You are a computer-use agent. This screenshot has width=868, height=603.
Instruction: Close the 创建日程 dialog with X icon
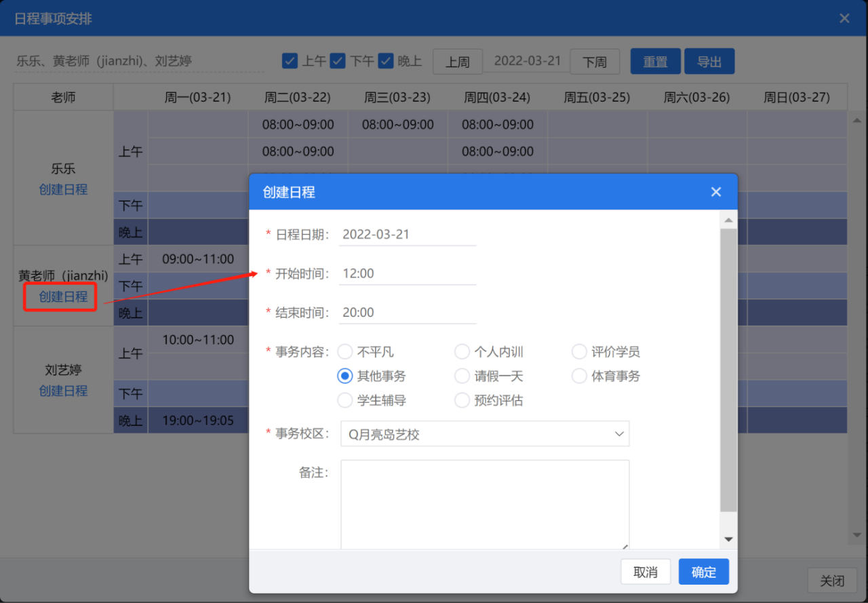(x=715, y=192)
